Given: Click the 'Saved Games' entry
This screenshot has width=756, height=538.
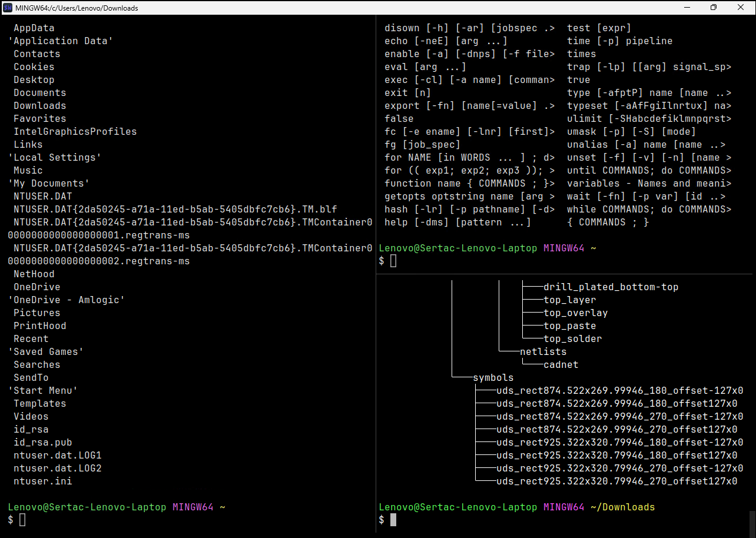Looking at the screenshot, I should click(x=46, y=352).
